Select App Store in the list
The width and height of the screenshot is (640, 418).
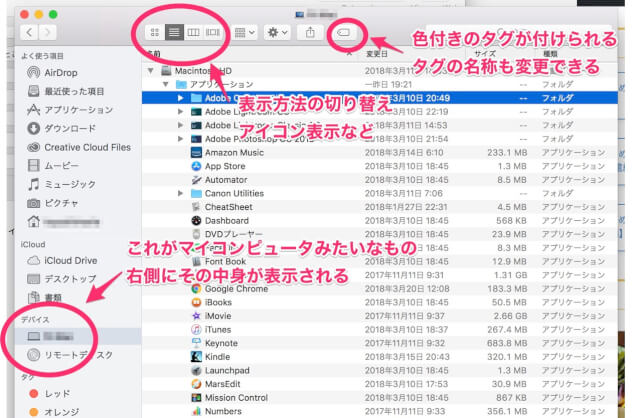click(x=225, y=166)
